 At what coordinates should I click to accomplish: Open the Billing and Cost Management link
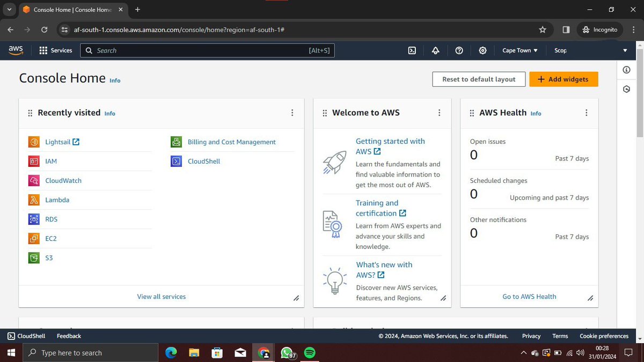[232, 142]
